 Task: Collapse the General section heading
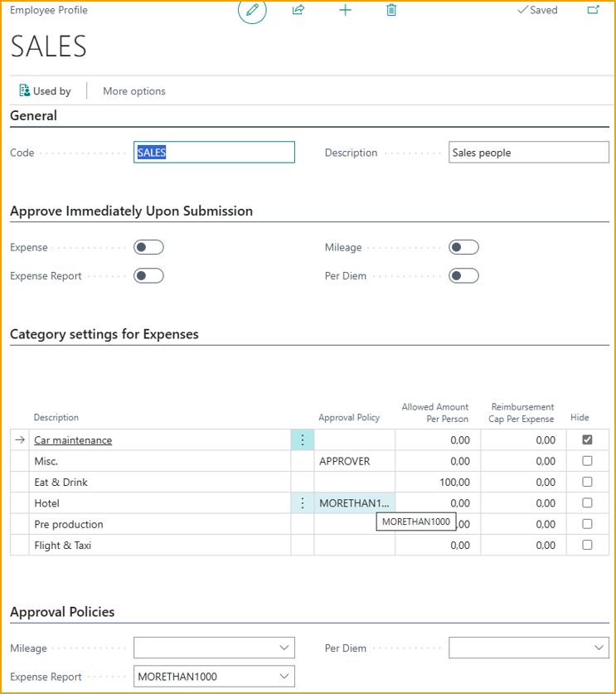(x=34, y=116)
